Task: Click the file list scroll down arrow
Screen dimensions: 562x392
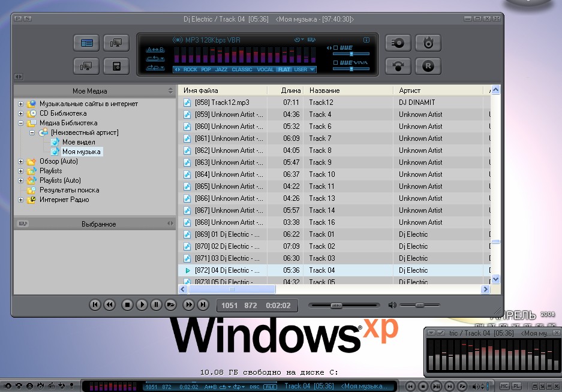Action: point(495,279)
